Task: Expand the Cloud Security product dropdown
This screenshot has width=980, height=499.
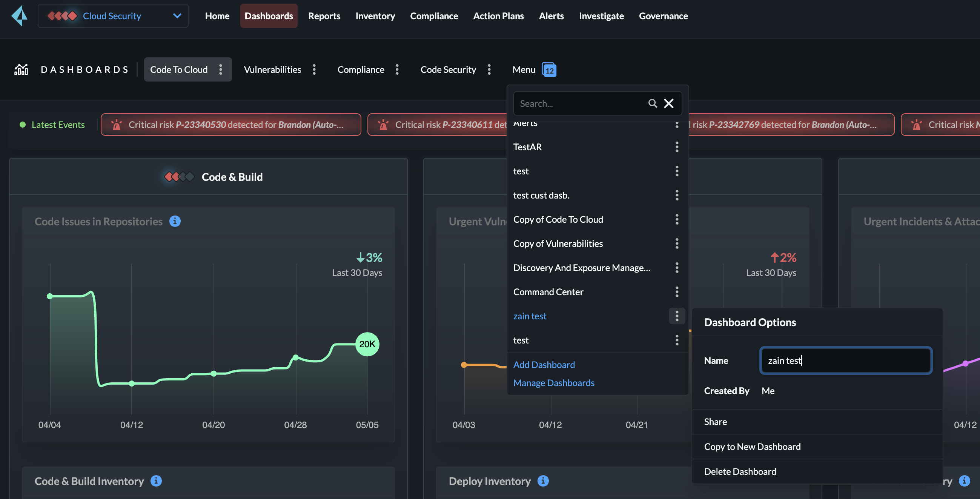Action: pyautogui.click(x=177, y=15)
